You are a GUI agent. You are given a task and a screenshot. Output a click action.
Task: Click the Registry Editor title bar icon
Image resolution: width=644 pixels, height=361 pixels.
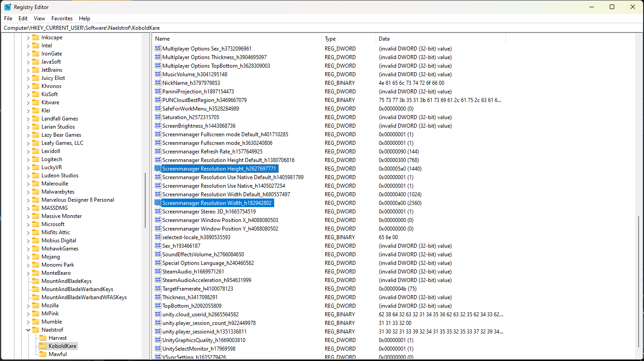tap(8, 7)
